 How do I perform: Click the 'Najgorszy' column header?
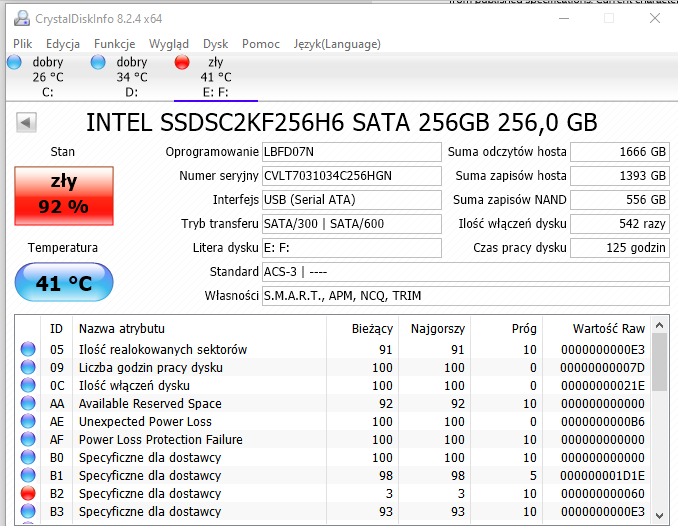click(x=435, y=329)
